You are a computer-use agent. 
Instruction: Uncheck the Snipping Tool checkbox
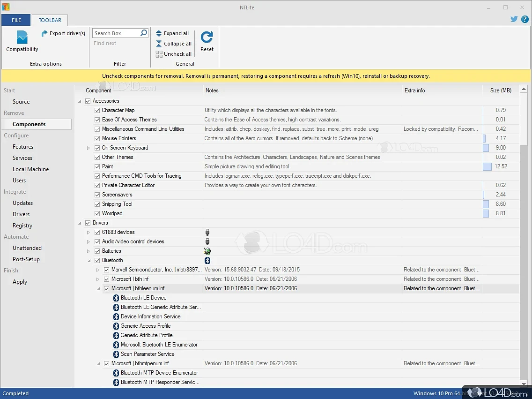97,204
